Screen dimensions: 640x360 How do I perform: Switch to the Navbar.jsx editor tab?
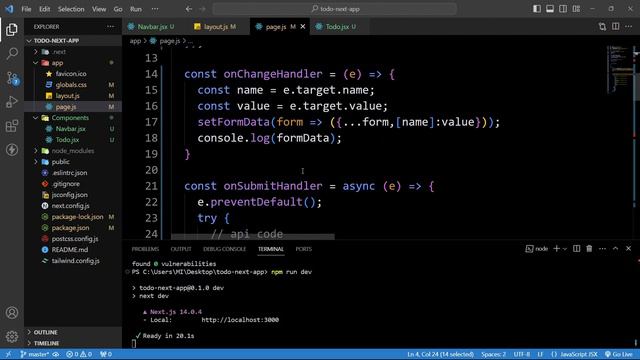point(152,27)
